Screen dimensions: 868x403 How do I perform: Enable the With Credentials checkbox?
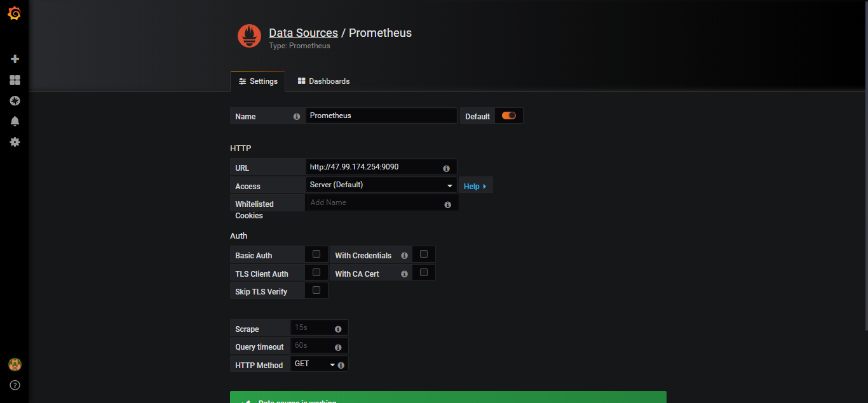tap(424, 254)
